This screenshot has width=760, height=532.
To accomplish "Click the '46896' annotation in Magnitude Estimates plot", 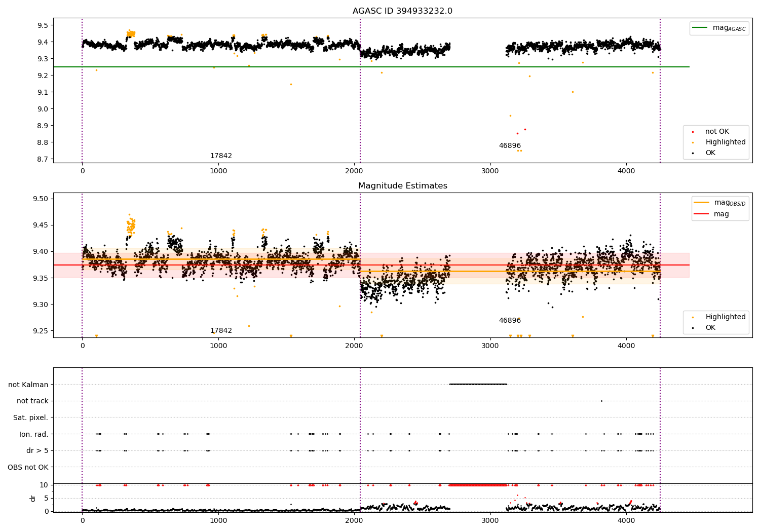I will tap(510, 321).
